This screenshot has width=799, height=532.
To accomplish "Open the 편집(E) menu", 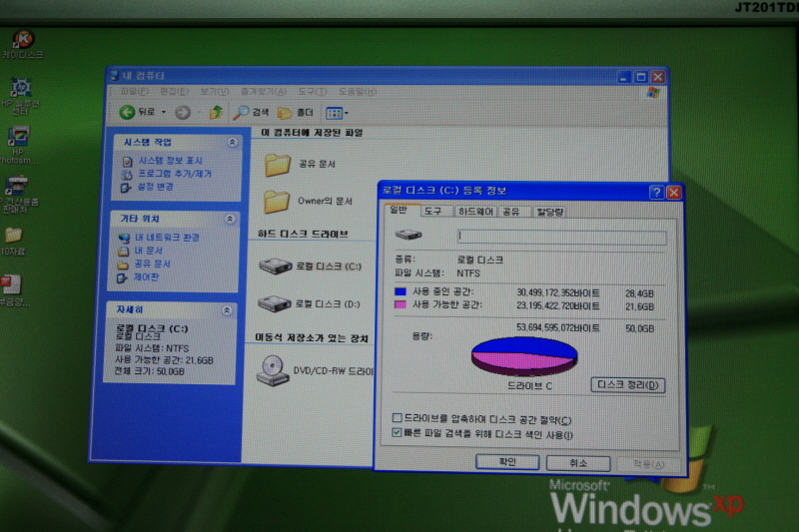I will [174, 92].
